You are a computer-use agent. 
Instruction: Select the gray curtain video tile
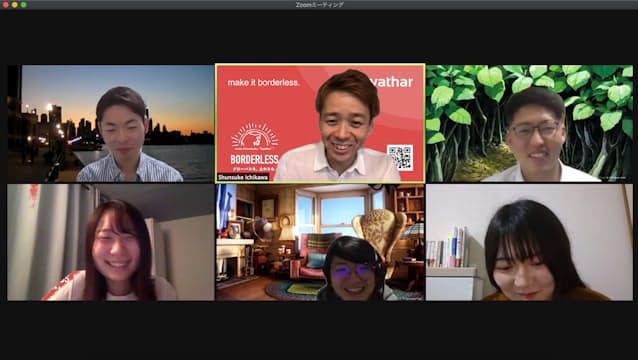pyautogui.click(x=111, y=242)
